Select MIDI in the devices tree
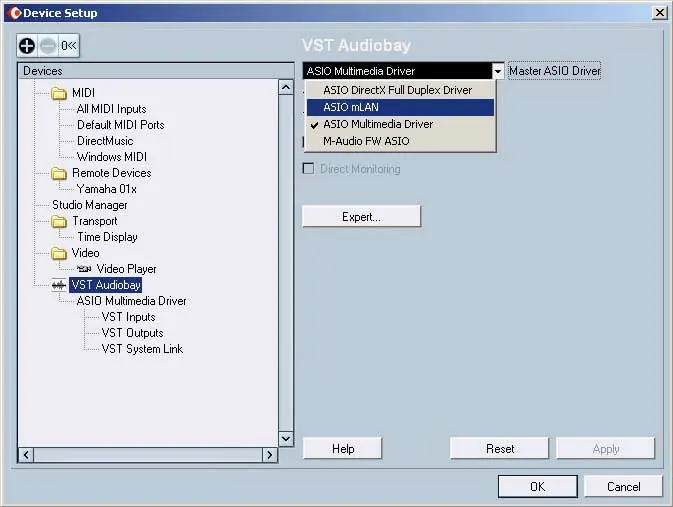This screenshot has height=507, width=673. click(83, 93)
